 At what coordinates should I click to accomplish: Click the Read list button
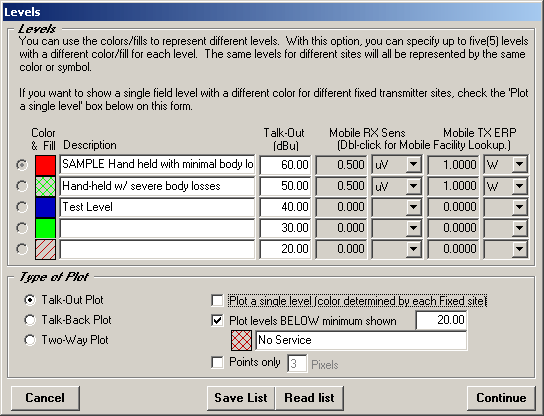(x=309, y=398)
